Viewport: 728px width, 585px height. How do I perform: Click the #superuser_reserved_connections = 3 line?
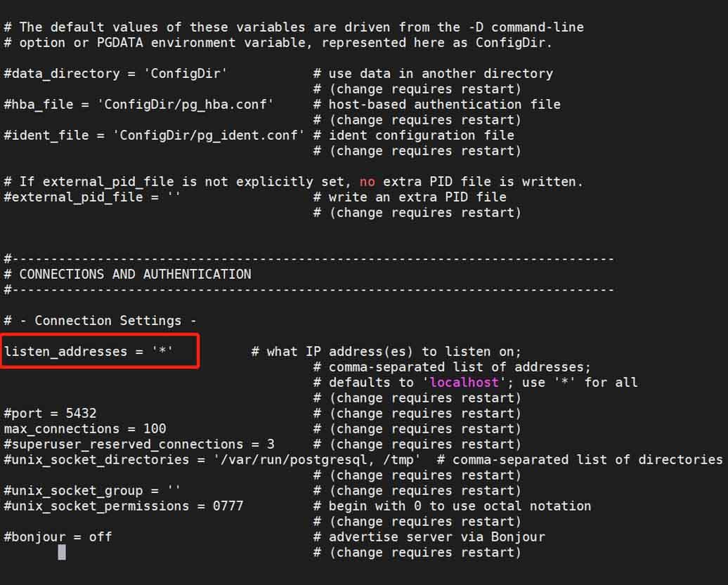pyautogui.click(x=139, y=444)
